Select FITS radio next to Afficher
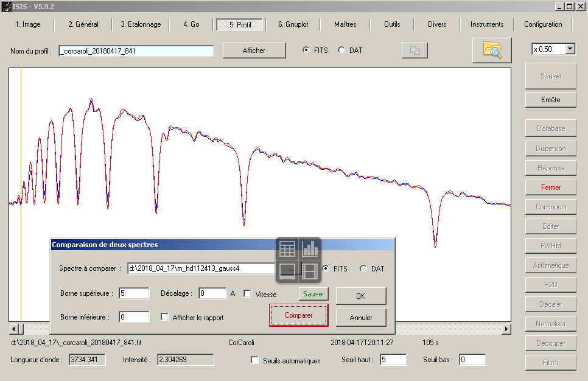This screenshot has width=588, height=381. coord(306,50)
